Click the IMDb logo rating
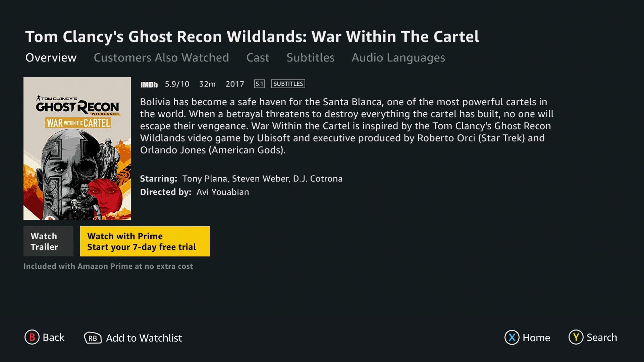 149,84
